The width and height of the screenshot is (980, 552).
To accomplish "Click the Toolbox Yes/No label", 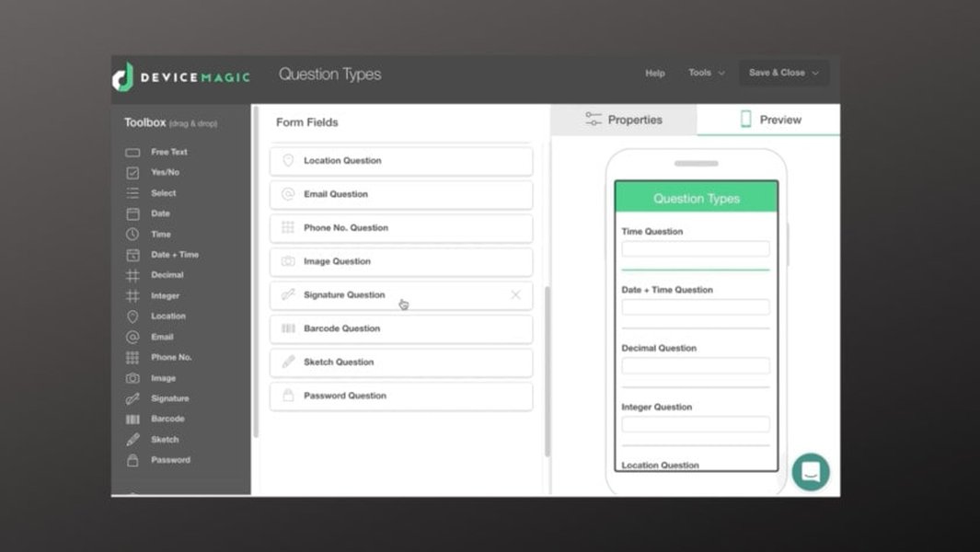I will pyautogui.click(x=165, y=173).
